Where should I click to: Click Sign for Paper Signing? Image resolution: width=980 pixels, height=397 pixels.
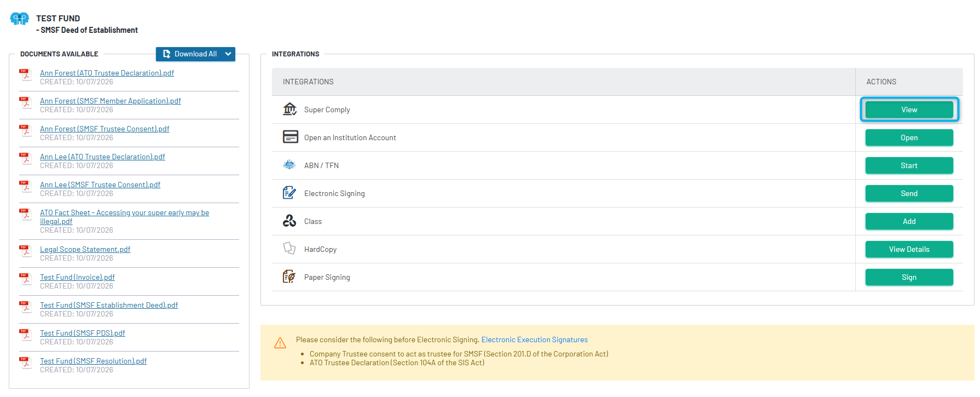pyautogui.click(x=909, y=277)
